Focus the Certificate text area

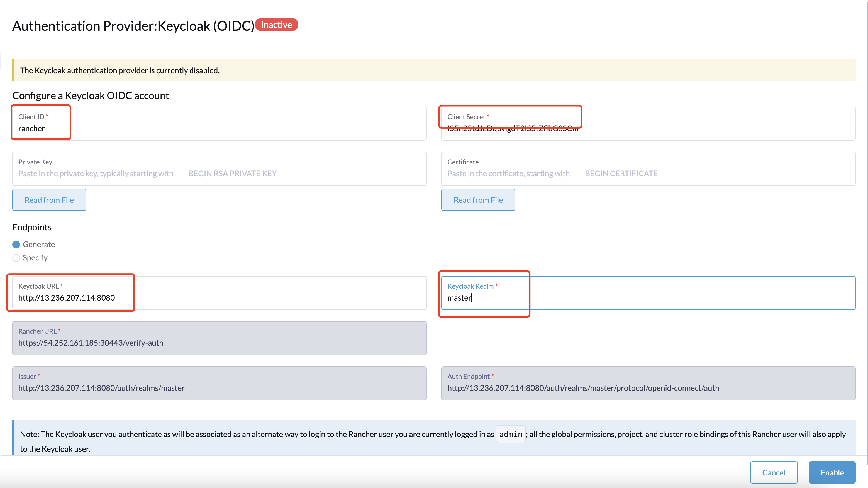click(x=648, y=169)
